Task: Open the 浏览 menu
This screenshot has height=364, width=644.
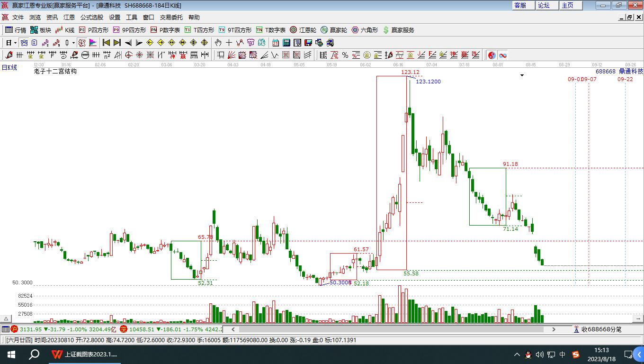Action: (35, 17)
